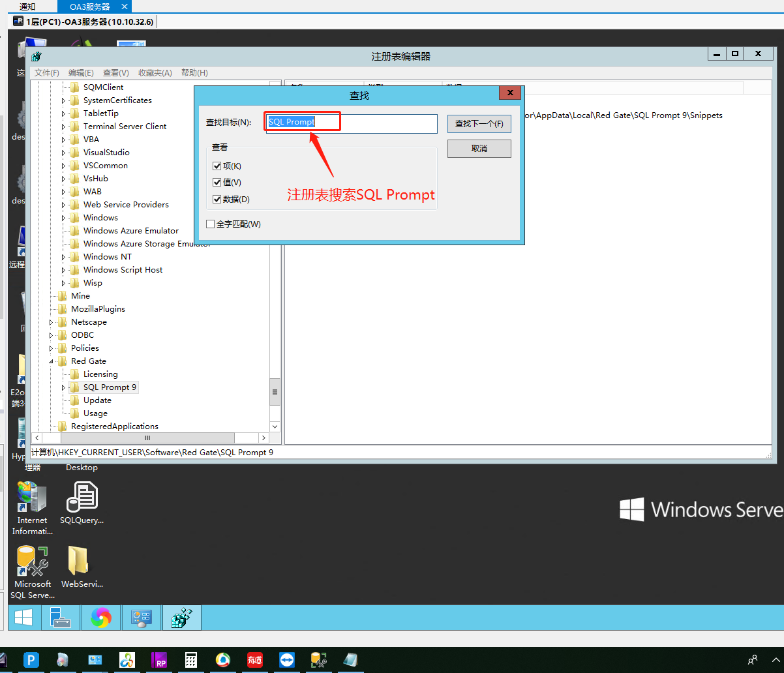Open the 文件(F) menu
Viewport: 784px width, 673px height.
[x=47, y=73]
